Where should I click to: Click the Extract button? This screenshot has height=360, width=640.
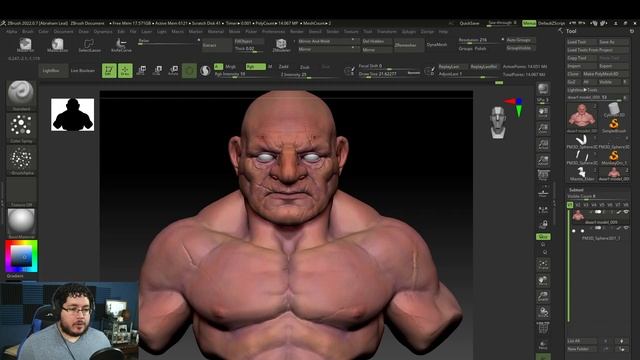(217, 45)
